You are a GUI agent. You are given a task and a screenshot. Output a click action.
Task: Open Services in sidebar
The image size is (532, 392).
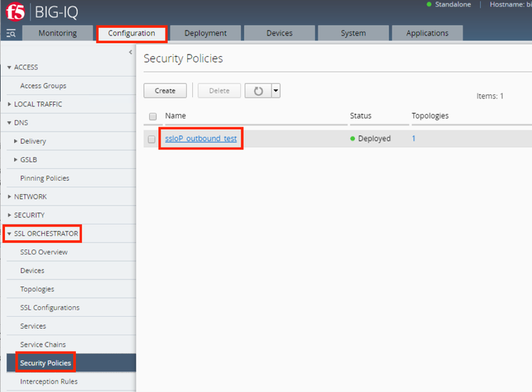point(33,326)
